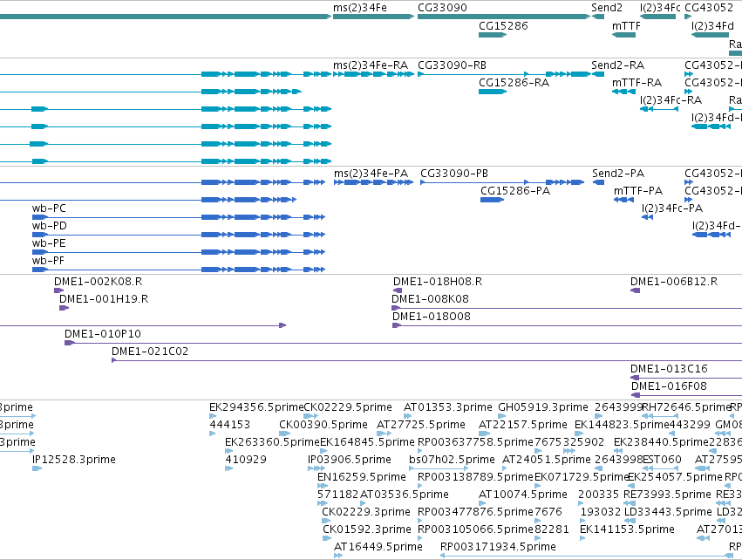Click the EK144823.5prime EST label
The image size is (742, 560).
click(622, 425)
